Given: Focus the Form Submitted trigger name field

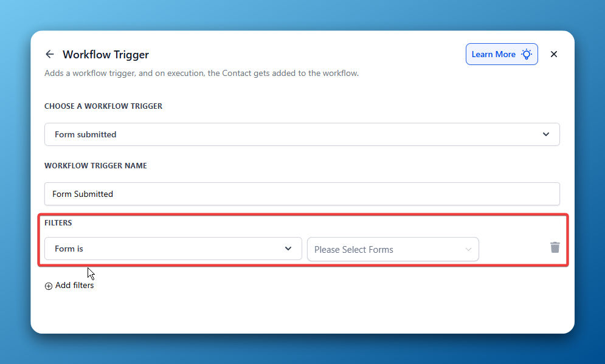Looking at the screenshot, I should (302, 194).
